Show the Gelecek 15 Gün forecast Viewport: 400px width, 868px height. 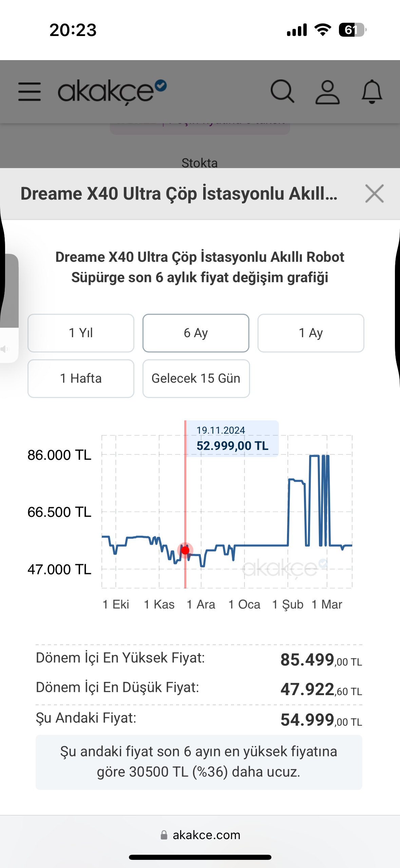pyautogui.click(x=196, y=379)
